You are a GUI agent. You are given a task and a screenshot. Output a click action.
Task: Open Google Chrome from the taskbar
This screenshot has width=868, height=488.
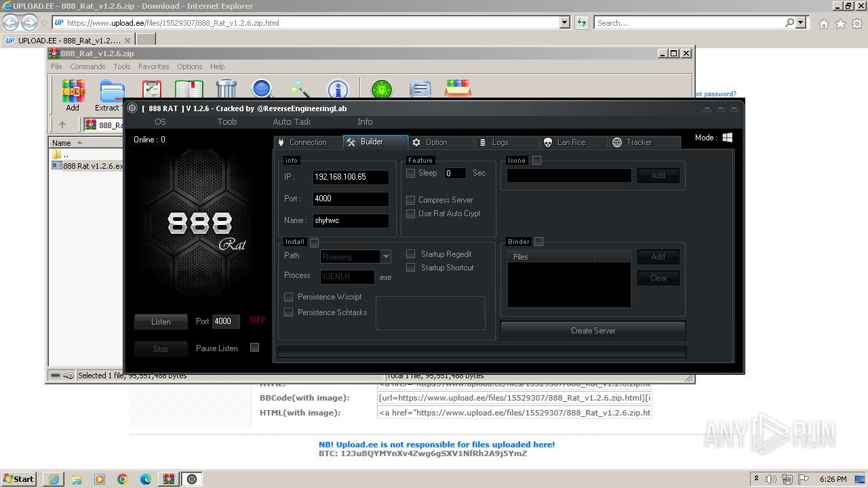(x=123, y=479)
